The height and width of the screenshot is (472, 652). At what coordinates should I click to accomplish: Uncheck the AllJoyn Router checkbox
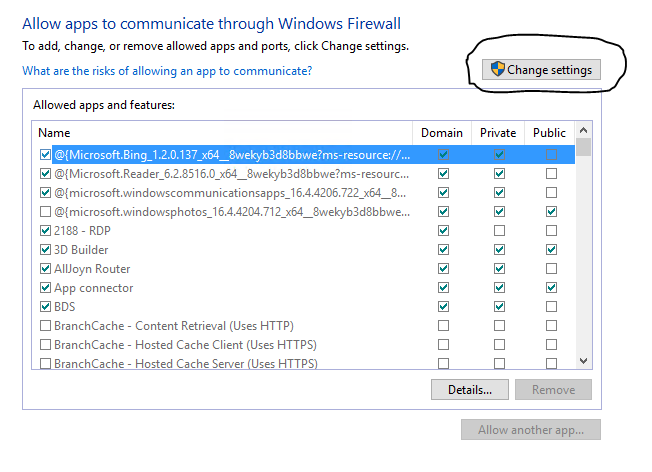tap(45, 269)
